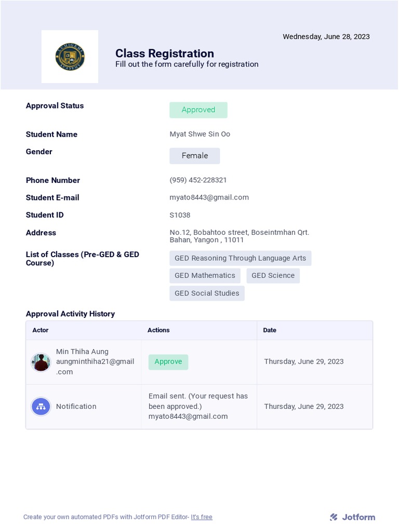The height and width of the screenshot is (532, 399).
Task: Click the student name Myat Shwe Sin Oo
Action: click(x=200, y=134)
